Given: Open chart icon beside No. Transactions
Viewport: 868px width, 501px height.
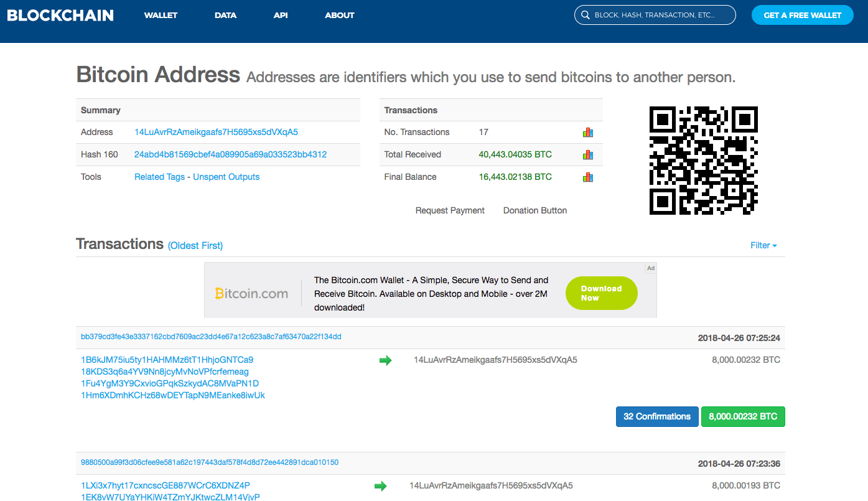Looking at the screenshot, I should click(588, 132).
